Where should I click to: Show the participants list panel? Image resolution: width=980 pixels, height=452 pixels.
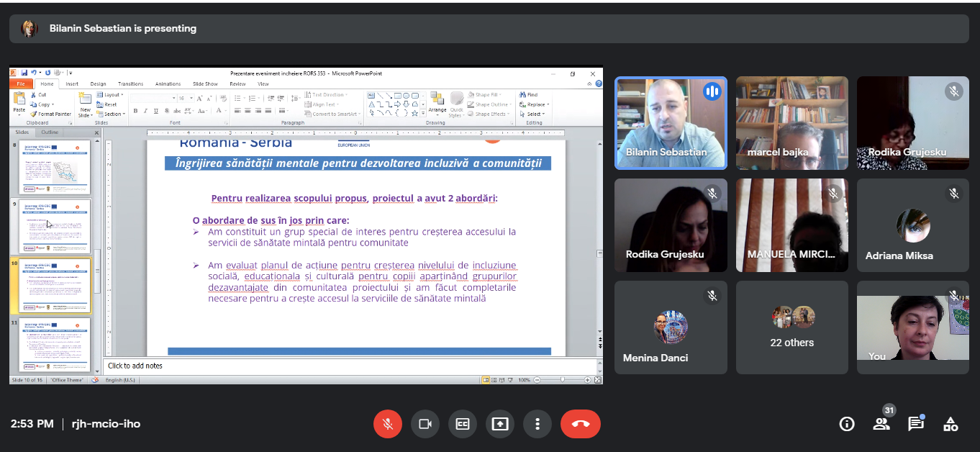881,424
